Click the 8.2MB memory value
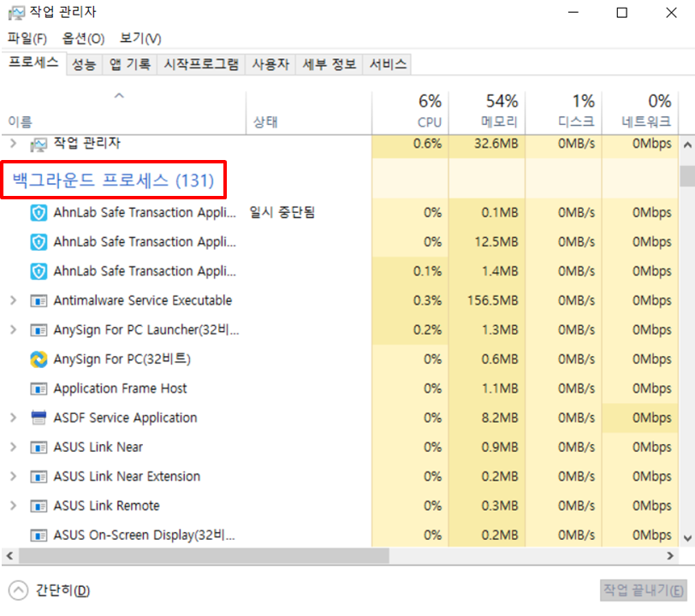The width and height of the screenshot is (695, 616). click(500, 418)
